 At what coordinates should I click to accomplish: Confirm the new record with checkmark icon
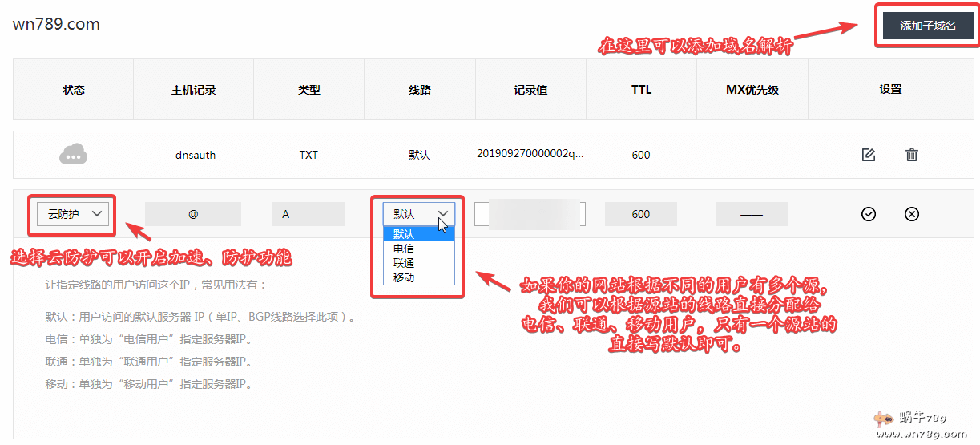[868, 214]
